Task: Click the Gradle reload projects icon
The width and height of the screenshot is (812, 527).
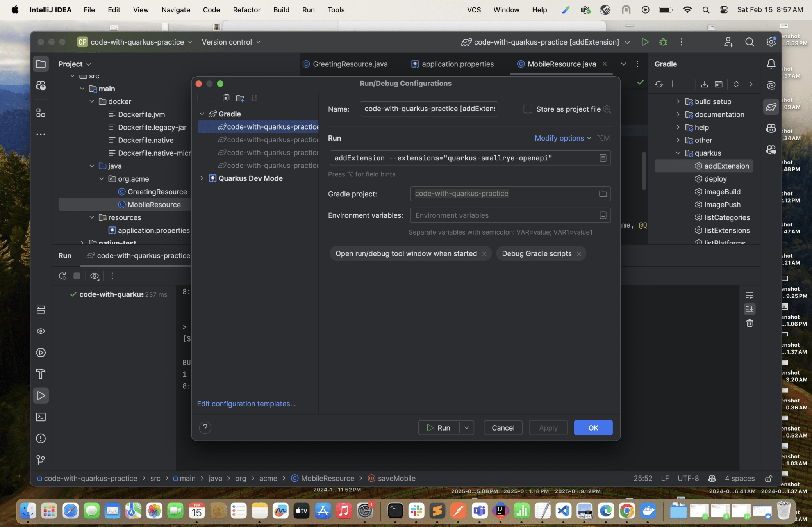Action: coord(659,84)
